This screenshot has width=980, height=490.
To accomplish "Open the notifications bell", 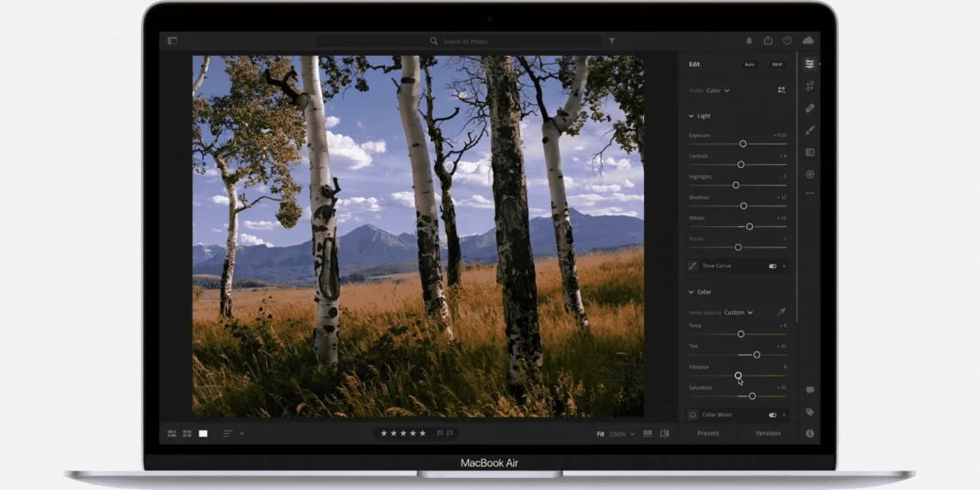I will point(749,40).
